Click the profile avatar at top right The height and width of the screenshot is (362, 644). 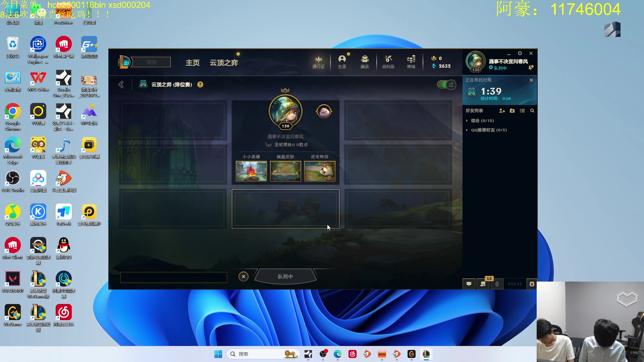[476, 61]
